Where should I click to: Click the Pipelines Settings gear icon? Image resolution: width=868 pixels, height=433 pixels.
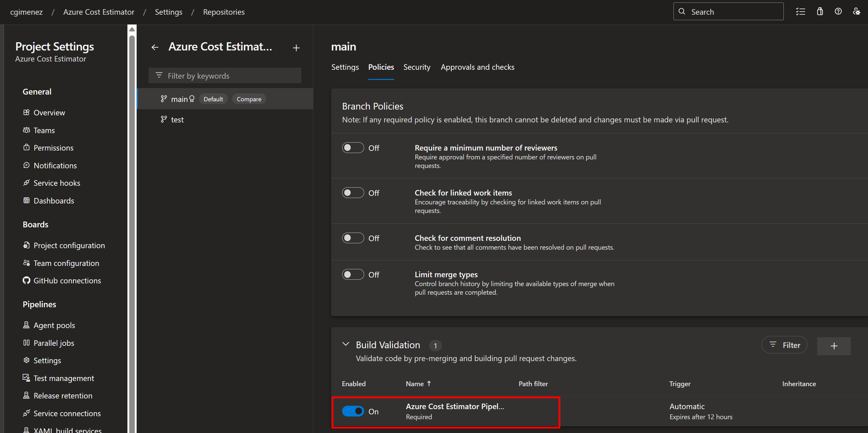tap(26, 360)
